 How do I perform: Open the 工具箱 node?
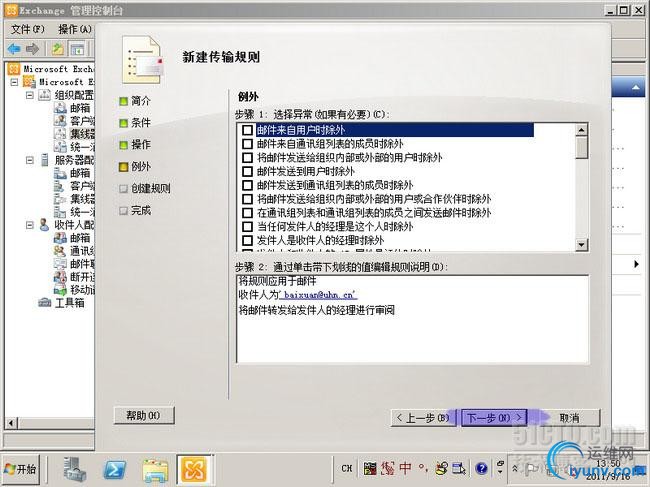70,303
